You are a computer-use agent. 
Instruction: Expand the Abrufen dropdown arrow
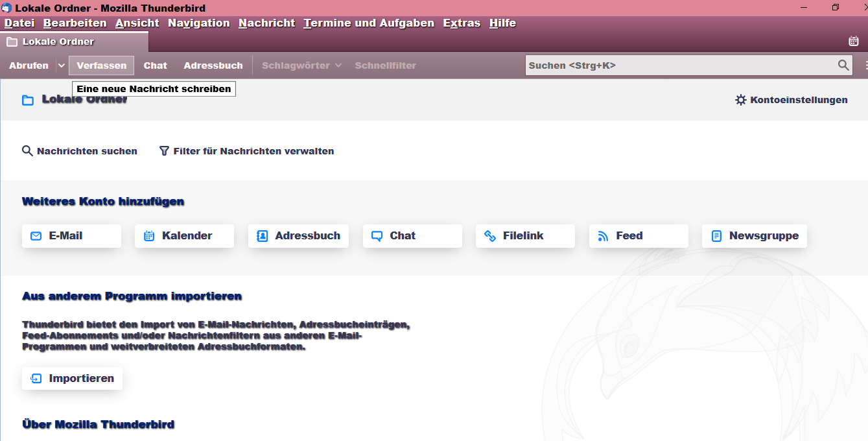pyautogui.click(x=61, y=66)
